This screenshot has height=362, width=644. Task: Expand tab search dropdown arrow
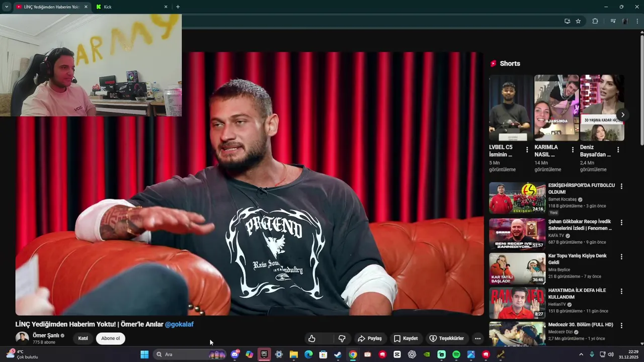click(7, 7)
